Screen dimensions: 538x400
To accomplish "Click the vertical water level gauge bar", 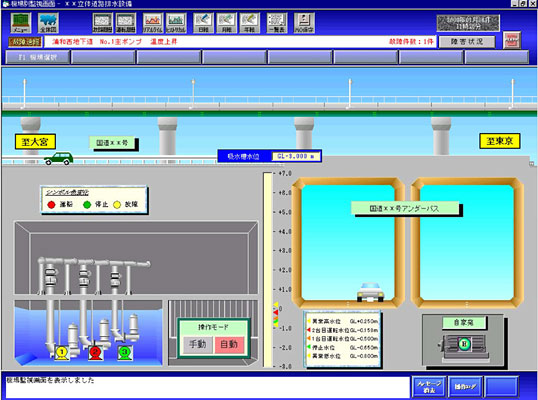I will [x=267, y=270].
